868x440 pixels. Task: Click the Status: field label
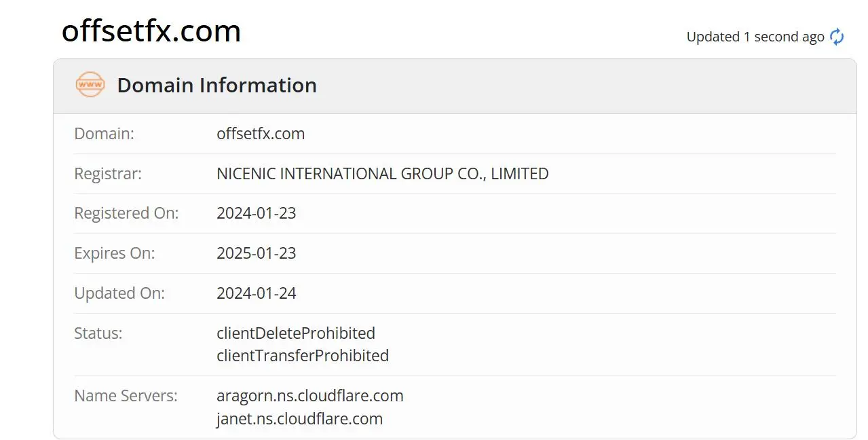pyautogui.click(x=98, y=333)
